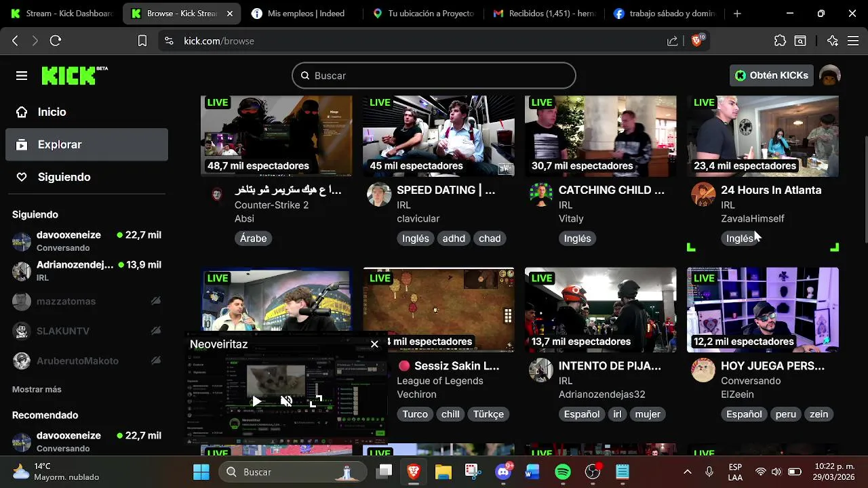Open Microsoft Word from the taskbar
The height and width of the screenshot is (488, 868).
tap(532, 472)
